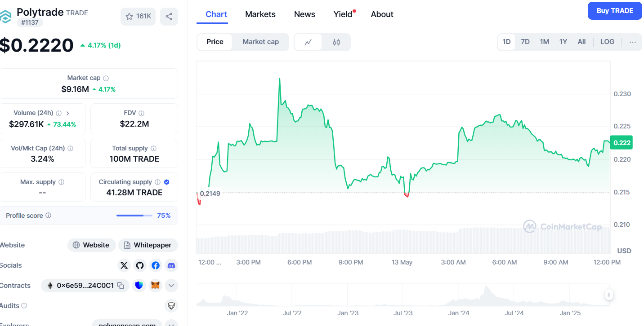
Task: Toggle chart to Market cap view
Action: [260, 42]
